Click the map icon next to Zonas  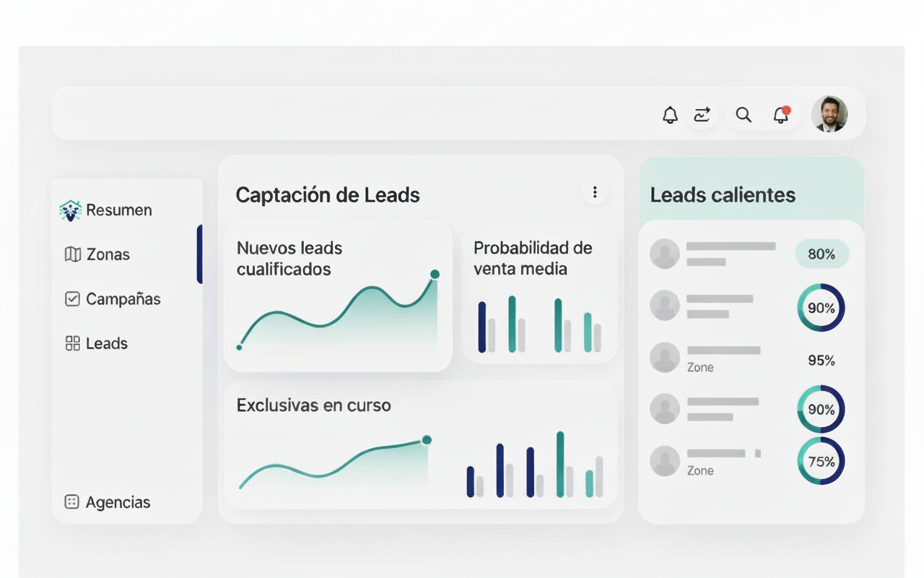(72, 254)
